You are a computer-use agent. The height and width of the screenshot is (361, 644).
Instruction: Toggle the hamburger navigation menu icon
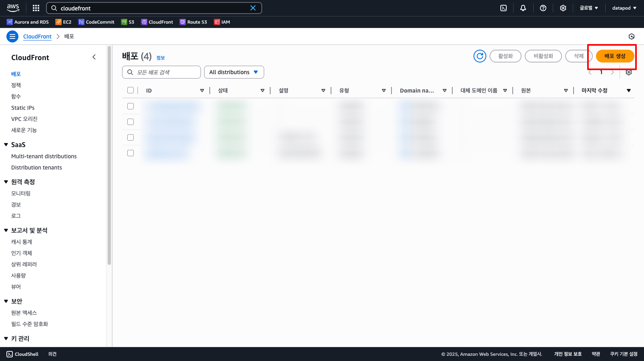click(12, 36)
